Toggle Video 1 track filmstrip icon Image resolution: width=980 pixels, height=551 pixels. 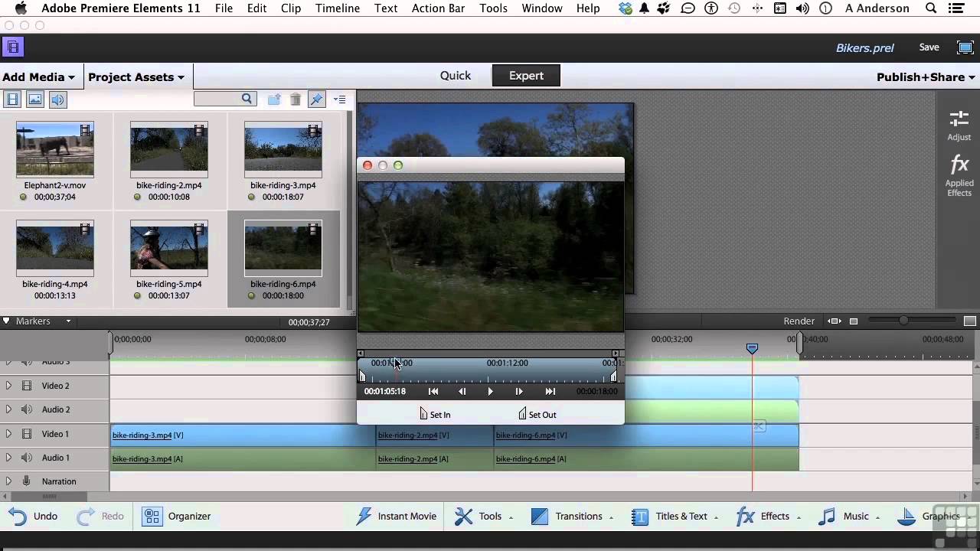(x=27, y=434)
